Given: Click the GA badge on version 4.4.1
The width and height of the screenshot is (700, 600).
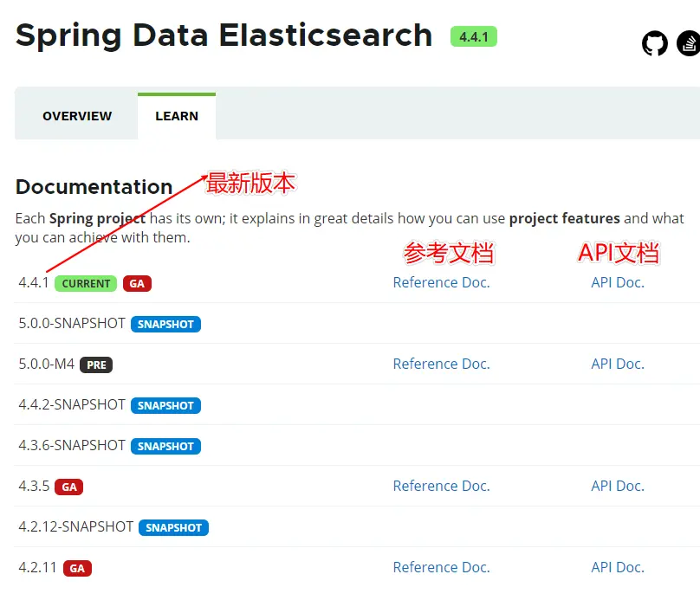Looking at the screenshot, I should pyautogui.click(x=137, y=284).
